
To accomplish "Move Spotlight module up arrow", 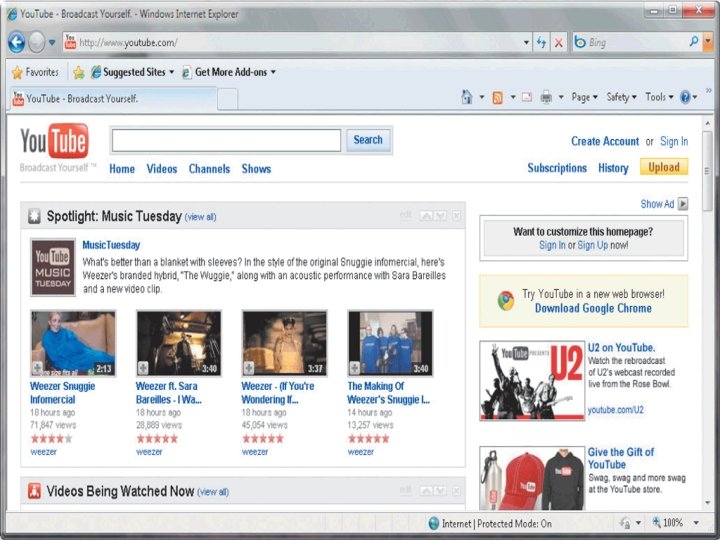I will tap(426, 215).
